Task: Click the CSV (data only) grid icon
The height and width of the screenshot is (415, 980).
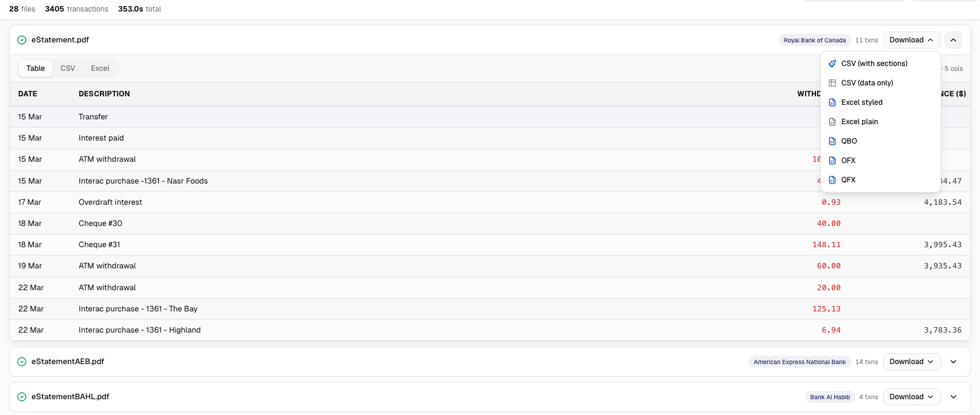Action: 832,82
